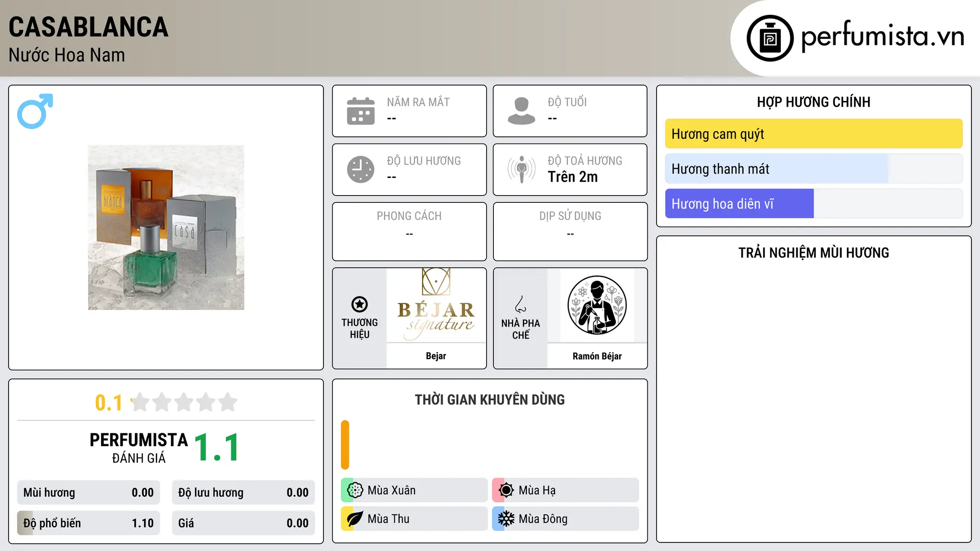Click the light blue Hương thanh mát accord bar
Viewport: 980px width, 551px height.
[777, 169]
